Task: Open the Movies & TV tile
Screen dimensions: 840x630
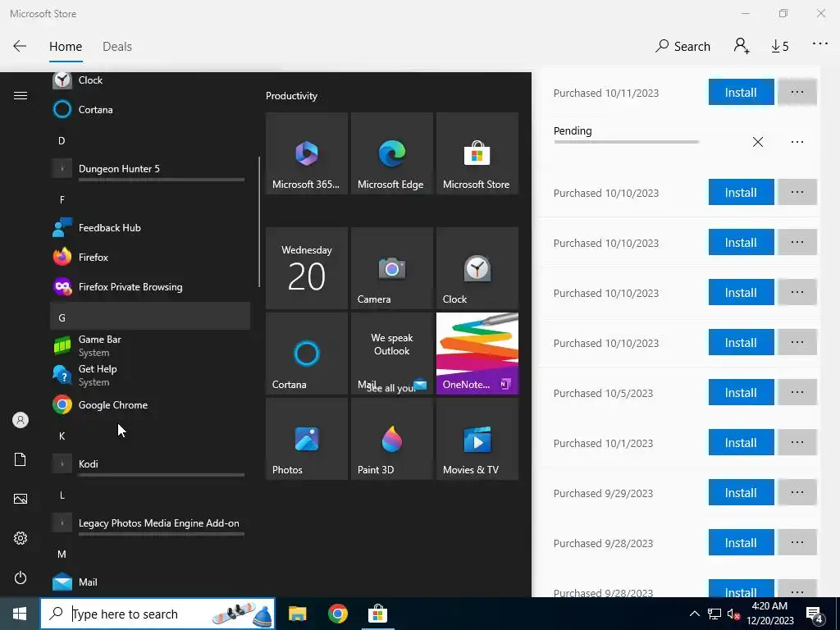Action: pyautogui.click(x=477, y=439)
